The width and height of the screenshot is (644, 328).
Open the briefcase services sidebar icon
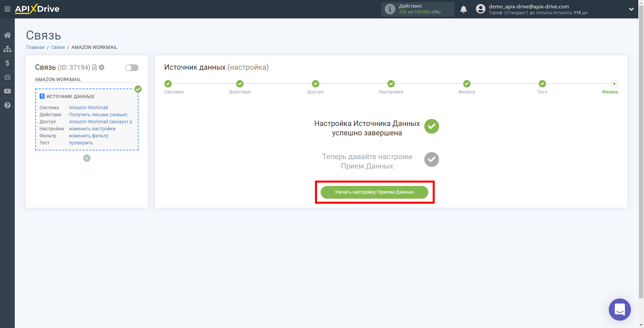[x=7, y=77]
